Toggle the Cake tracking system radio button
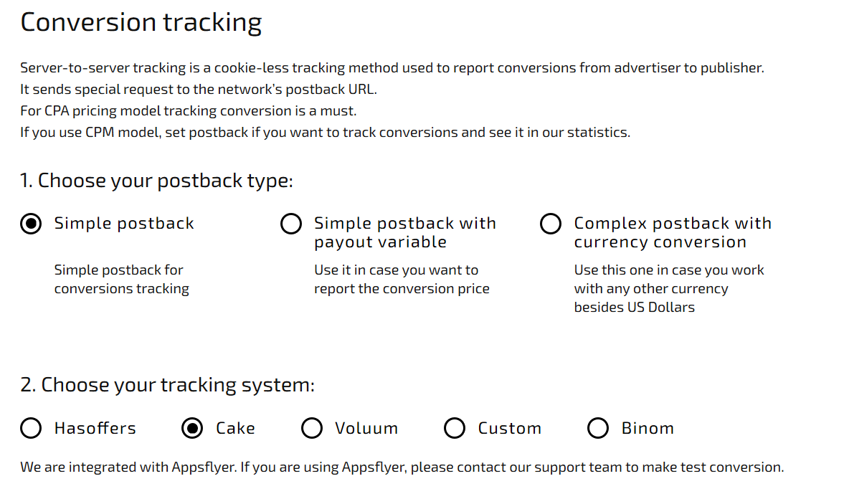The width and height of the screenshot is (844, 504). click(x=192, y=429)
